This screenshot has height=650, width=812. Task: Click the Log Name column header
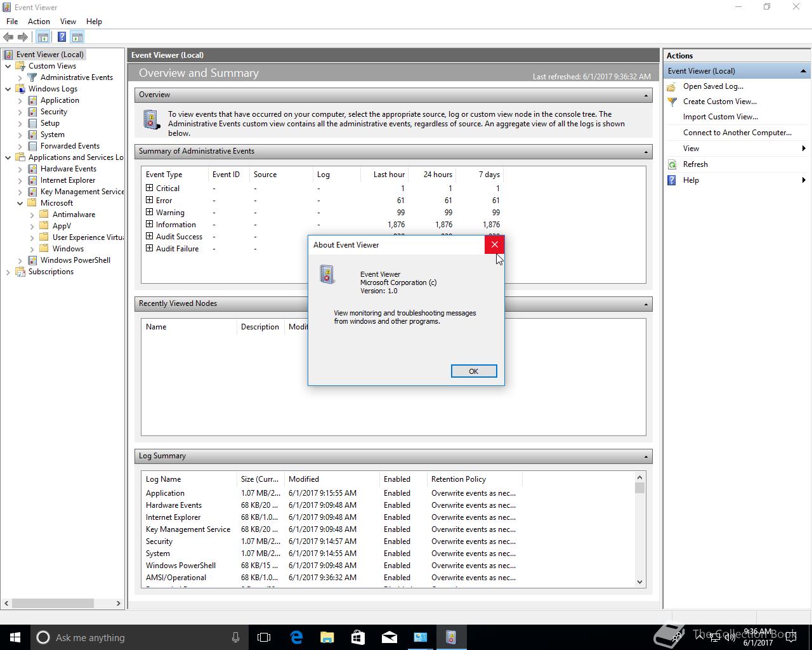[x=190, y=479]
